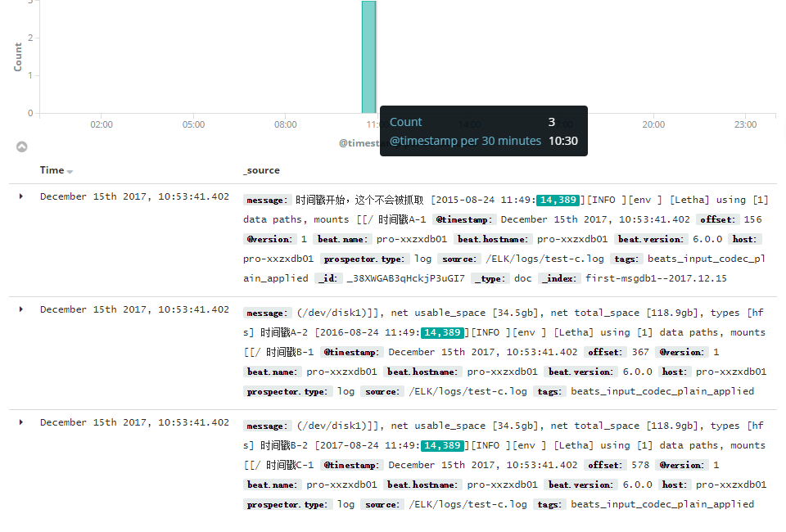Screen dimensions: 786x532
Task: Click the prospector.type label in the offset 367 row
Action: point(287,392)
